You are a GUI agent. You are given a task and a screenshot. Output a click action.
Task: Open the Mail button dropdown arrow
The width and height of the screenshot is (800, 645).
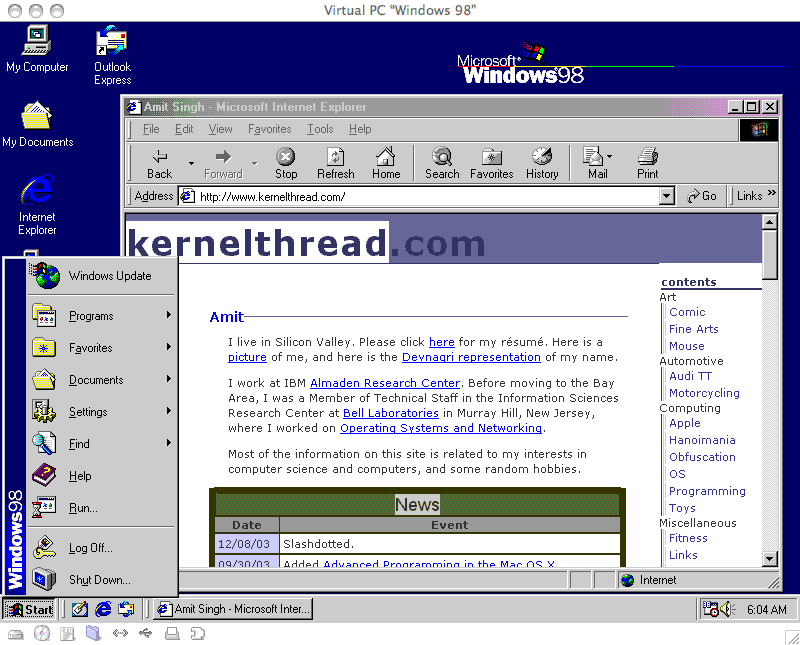click(x=610, y=157)
